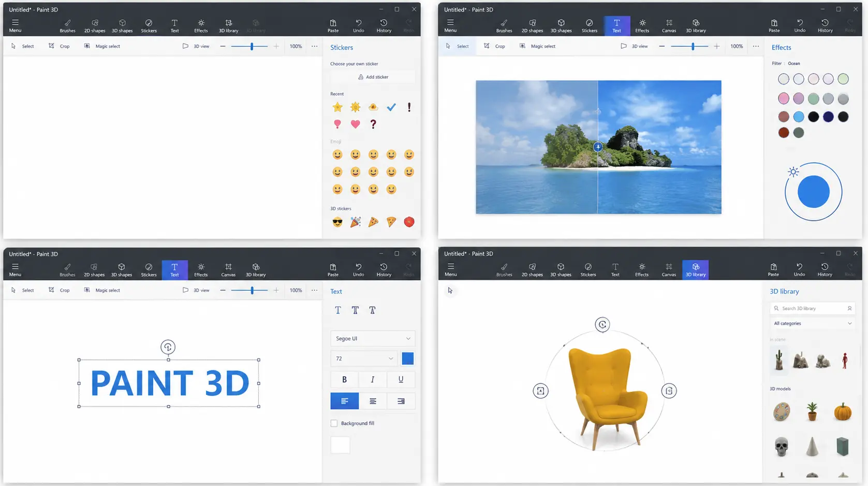Select red figure model in scene list
The image size is (868, 486).
point(845,360)
